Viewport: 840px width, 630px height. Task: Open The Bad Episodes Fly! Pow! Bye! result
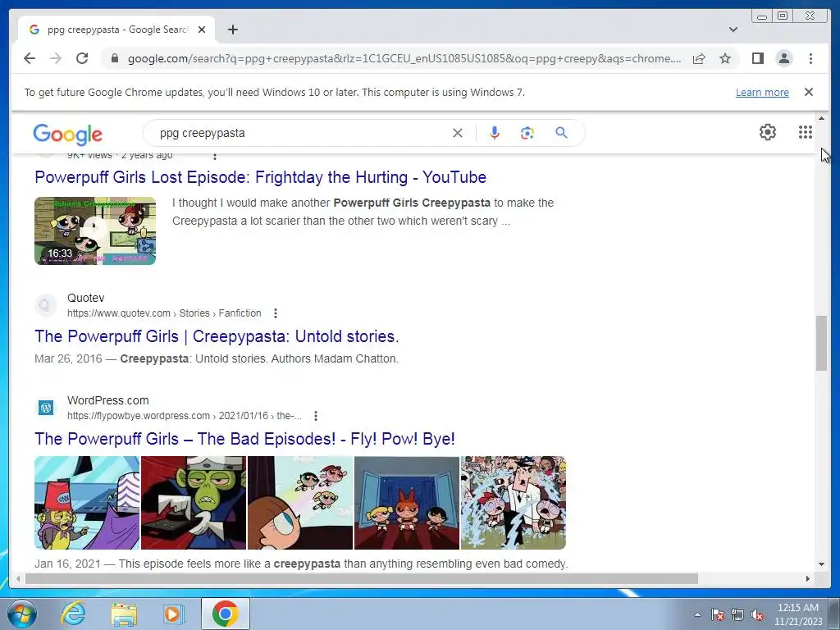(x=244, y=440)
